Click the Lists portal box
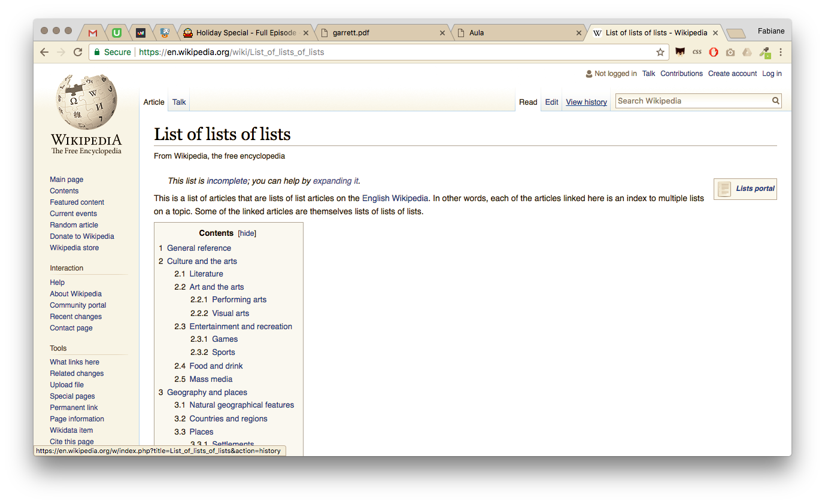Screen dimensions: 825x504 (745, 189)
